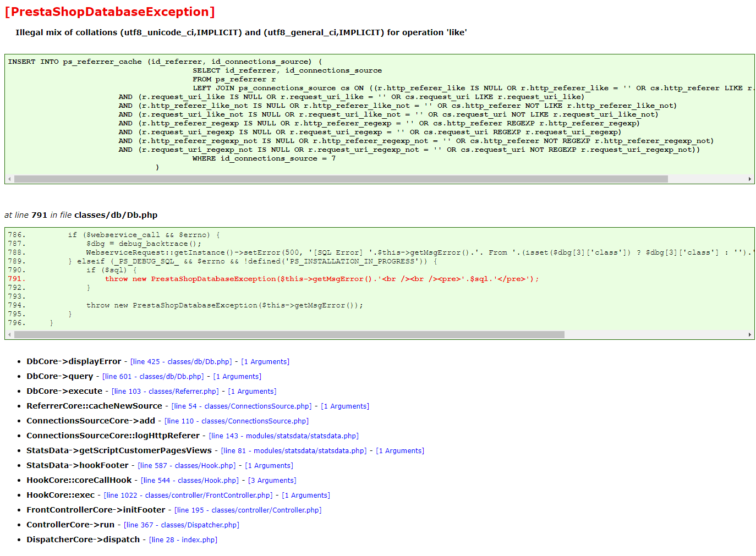Click the 'HookCore::coreCallHook' trace entry
The height and width of the screenshot is (556, 756).
[x=79, y=480]
